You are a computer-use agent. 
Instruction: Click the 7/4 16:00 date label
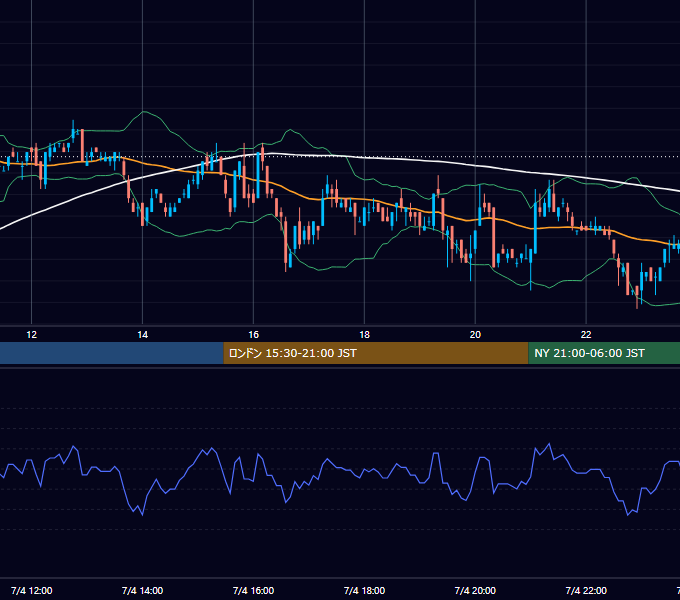click(x=253, y=590)
